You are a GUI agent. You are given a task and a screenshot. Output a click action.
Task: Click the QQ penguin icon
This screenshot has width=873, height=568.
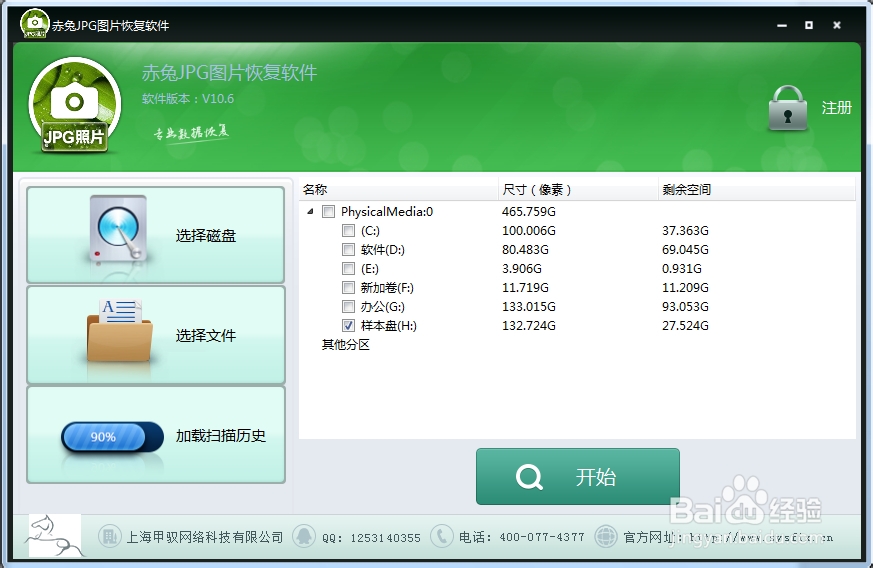point(304,537)
